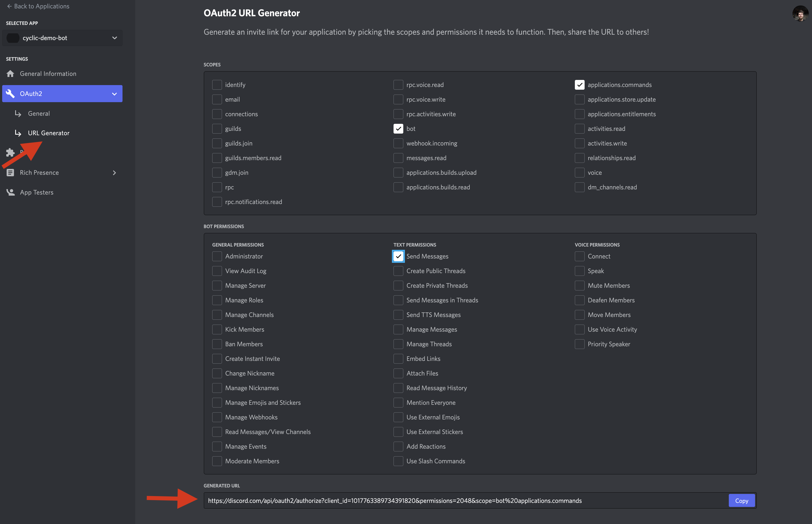
Task: Disable the applications.commands scope
Action: [579, 85]
